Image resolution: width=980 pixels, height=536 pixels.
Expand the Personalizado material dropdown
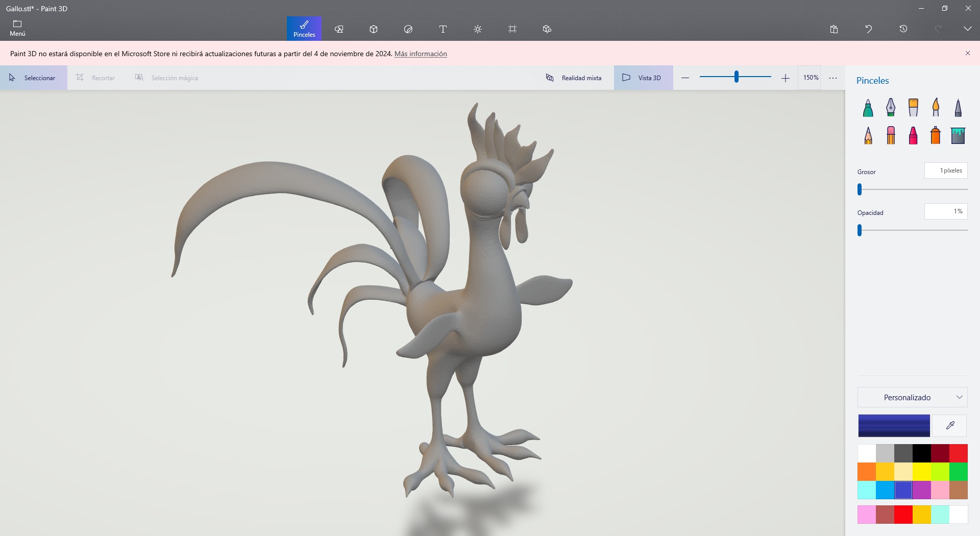[913, 397]
